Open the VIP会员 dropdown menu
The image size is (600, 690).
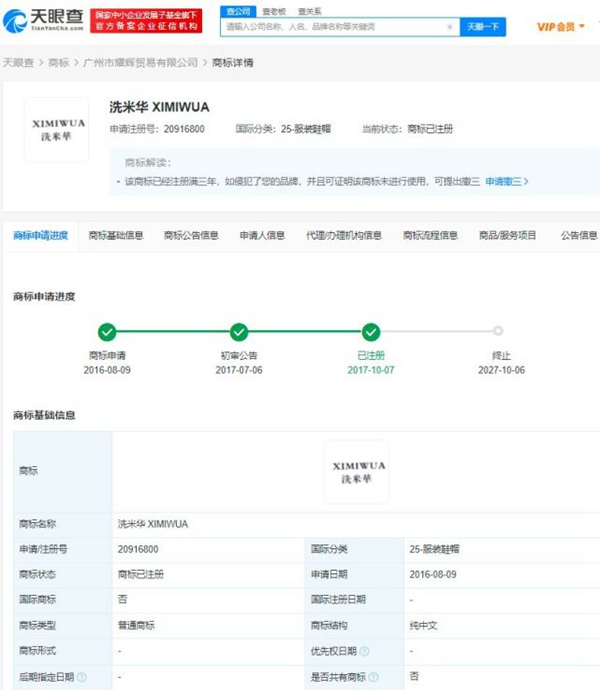pos(561,27)
